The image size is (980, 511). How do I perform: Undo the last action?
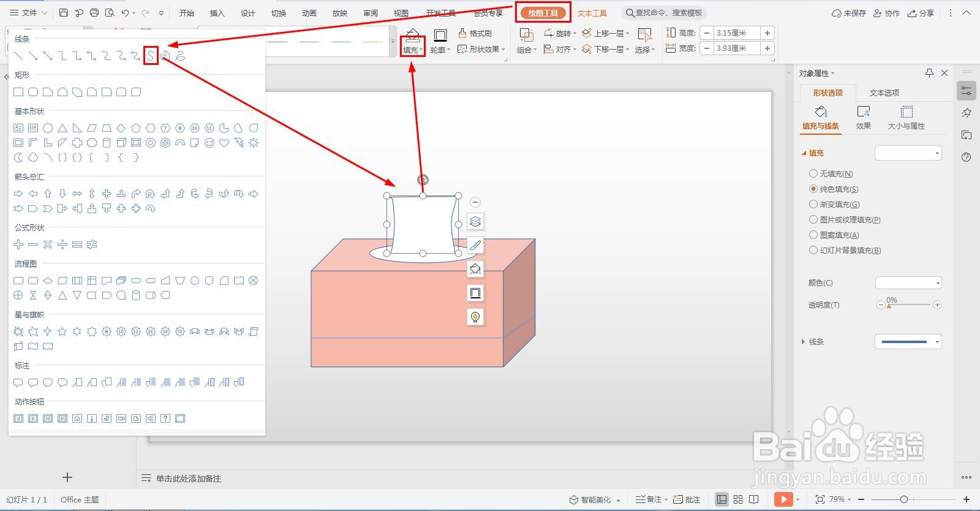click(x=126, y=13)
